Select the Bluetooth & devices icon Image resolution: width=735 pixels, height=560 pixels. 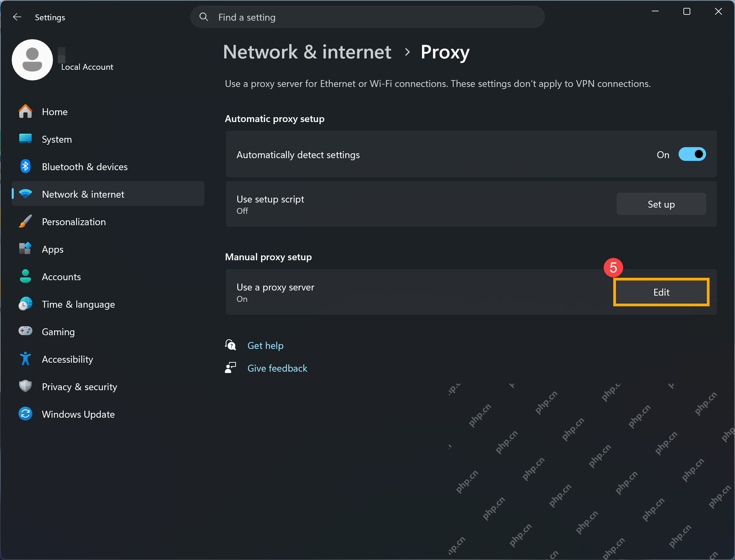click(x=25, y=167)
